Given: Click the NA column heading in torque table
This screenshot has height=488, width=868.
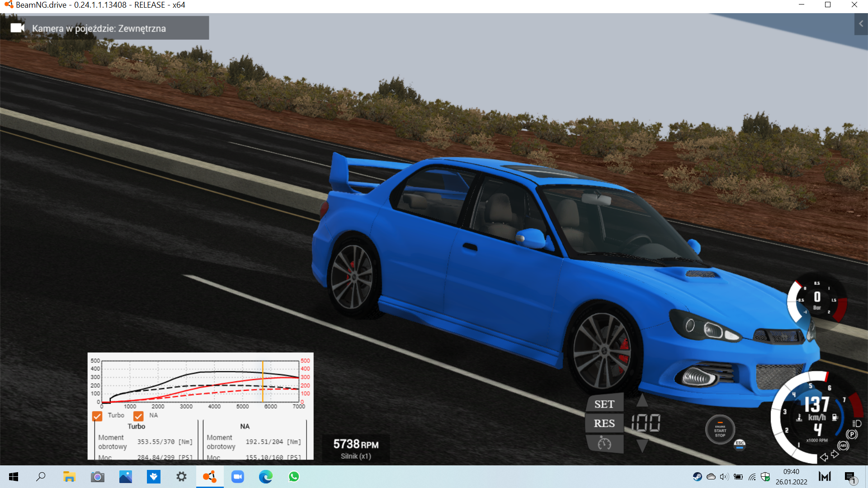Looking at the screenshot, I should [245, 426].
